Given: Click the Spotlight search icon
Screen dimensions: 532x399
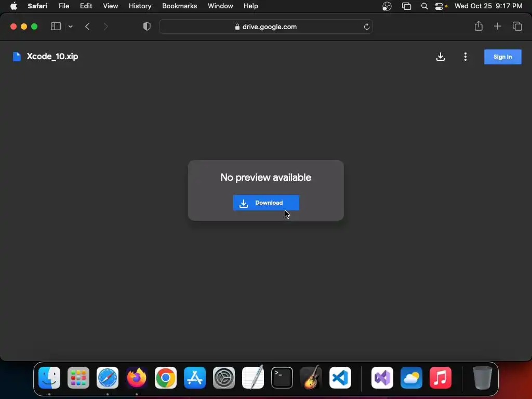Looking at the screenshot, I should [424, 6].
